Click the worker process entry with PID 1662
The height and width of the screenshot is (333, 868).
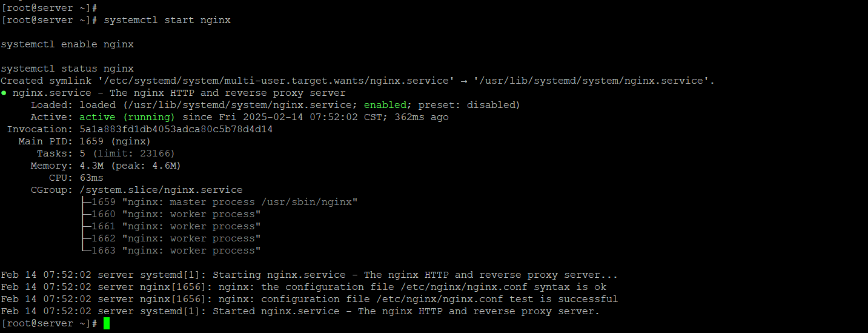[x=170, y=238]
